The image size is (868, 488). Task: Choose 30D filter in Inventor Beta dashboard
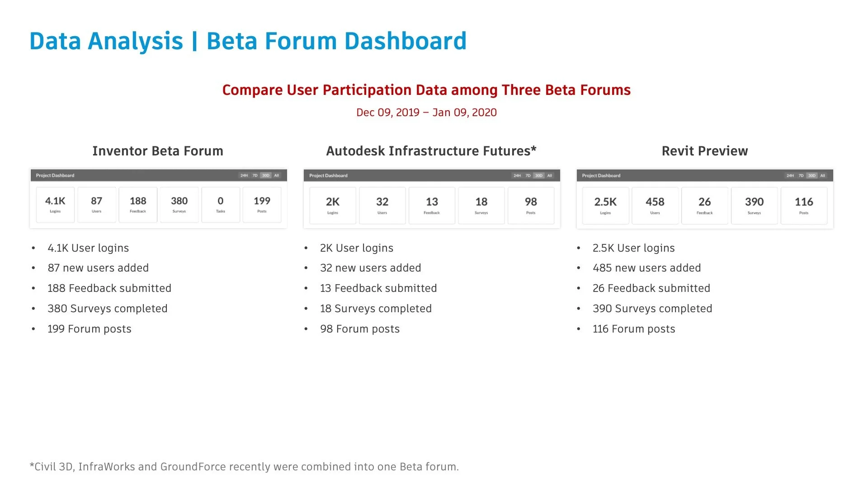[266, 175]
